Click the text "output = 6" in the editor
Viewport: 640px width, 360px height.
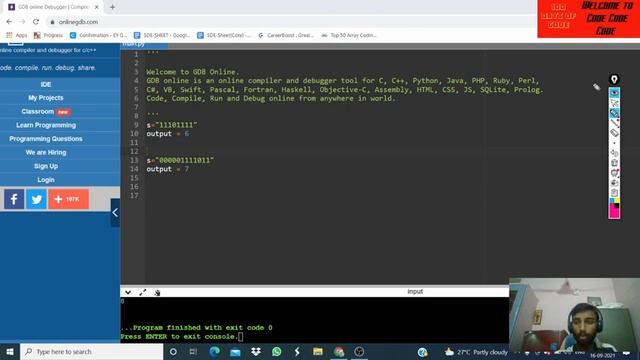168,134
